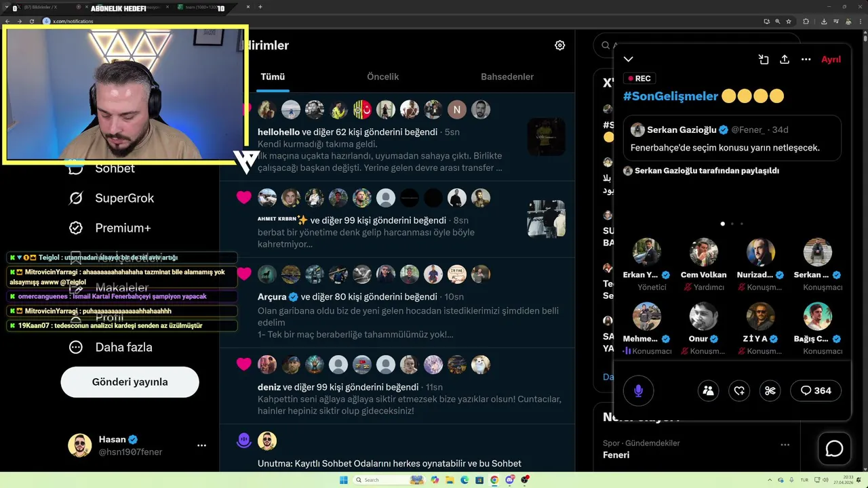The height and width of the screenshot is (488, 868).
Task: Open Premium+ in sidebar
Action: (110, 228)
